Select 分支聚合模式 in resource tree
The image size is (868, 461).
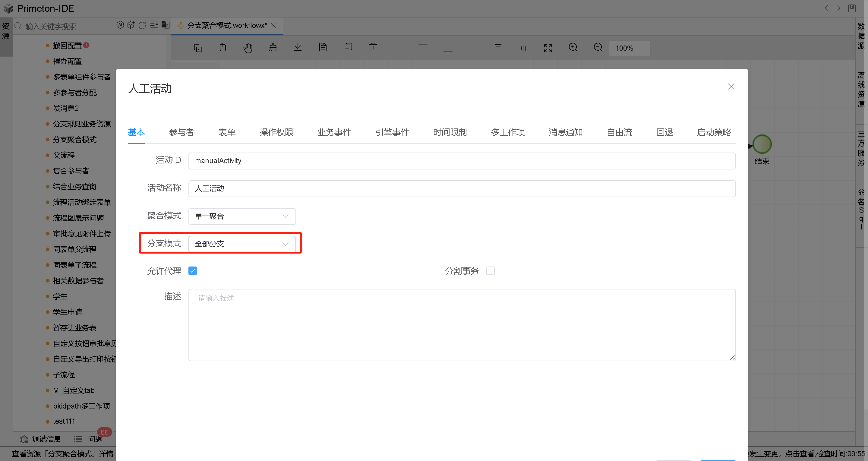coord(74,140)
